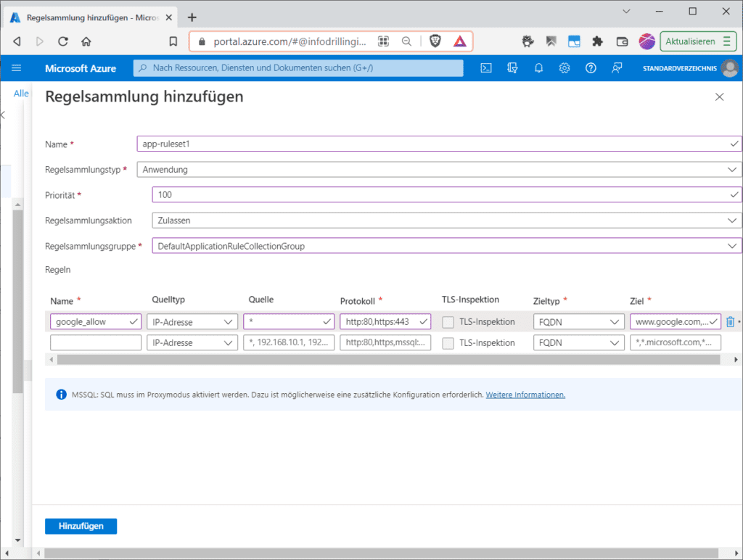Edit the Priorität field with 100
743x560 pixels.
point(446,194)
